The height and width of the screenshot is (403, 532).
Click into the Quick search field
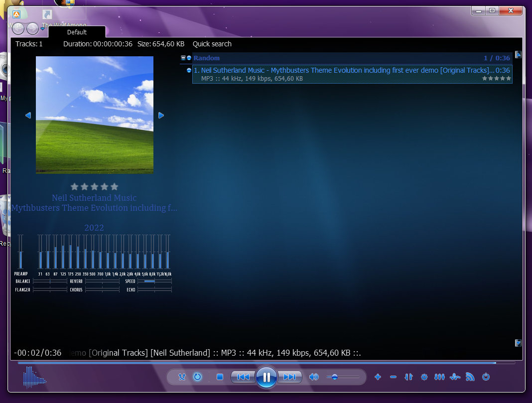212,44
